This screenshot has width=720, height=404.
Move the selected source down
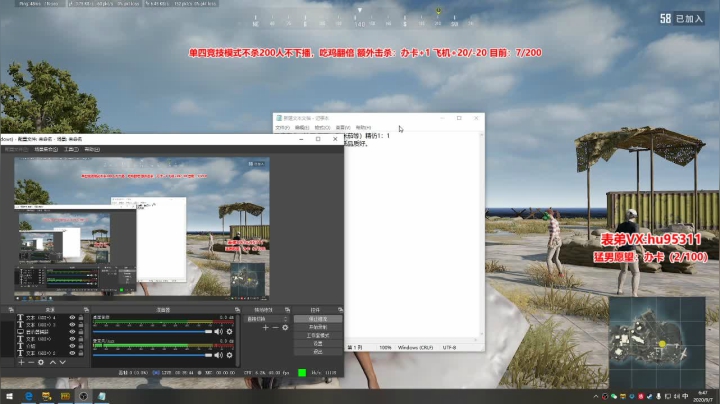tap(62, 362)
